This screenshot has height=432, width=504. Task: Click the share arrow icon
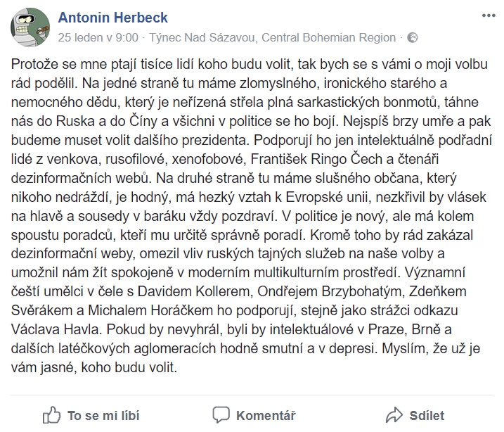[x=394, y=415]
